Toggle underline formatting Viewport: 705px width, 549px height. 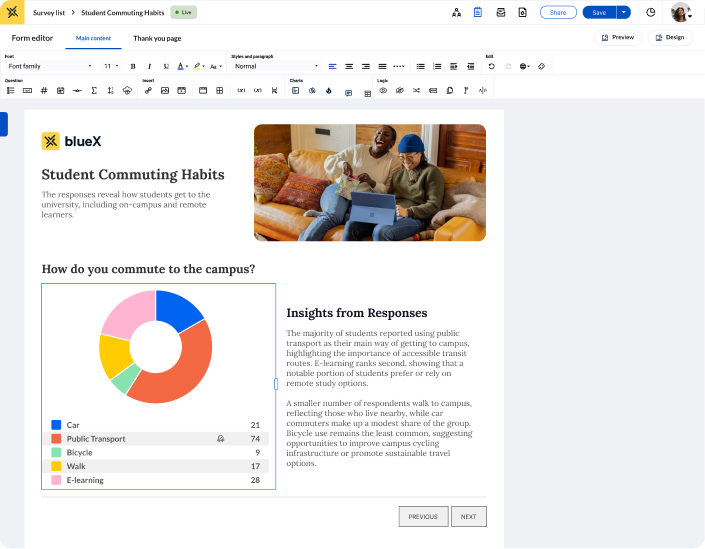click(x=166, y=66)
